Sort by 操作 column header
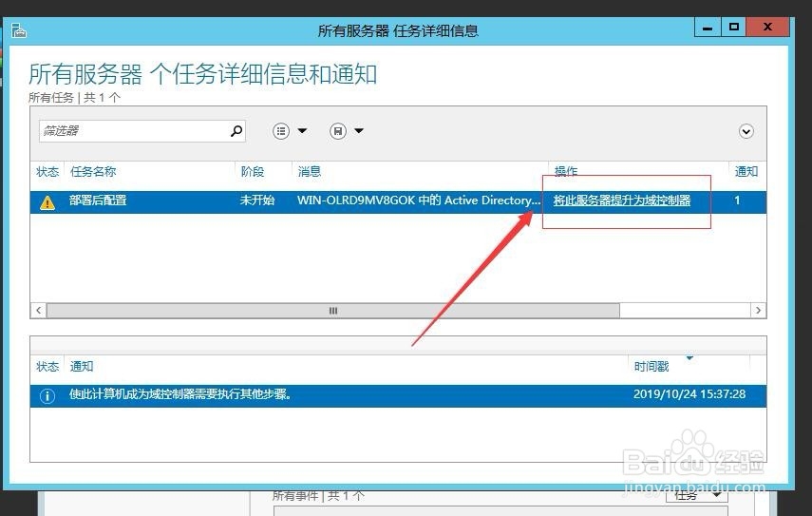The image size is (812, 516). tap(565, 171)
